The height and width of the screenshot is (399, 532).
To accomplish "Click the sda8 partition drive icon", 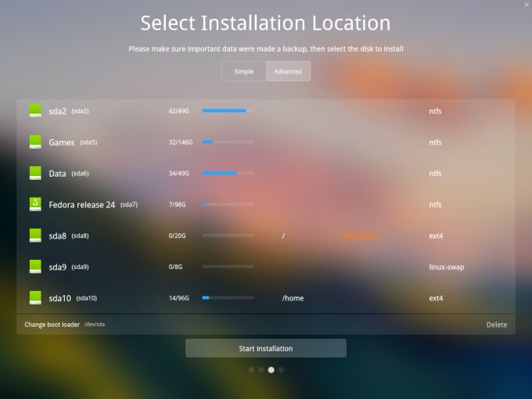I will pyautogui.click(x=35, y=235).
